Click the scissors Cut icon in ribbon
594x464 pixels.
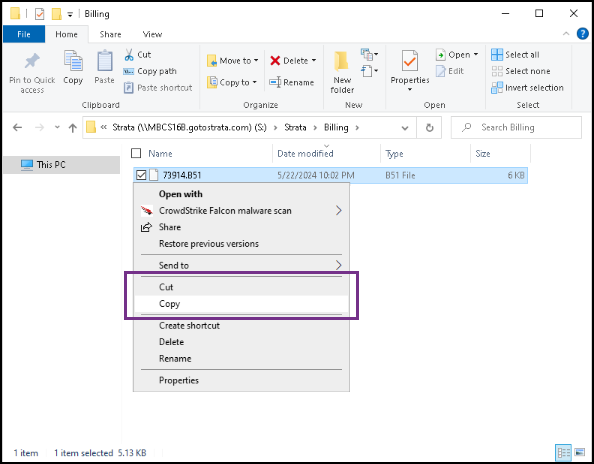pyautogui.click(x=129, y=55)
